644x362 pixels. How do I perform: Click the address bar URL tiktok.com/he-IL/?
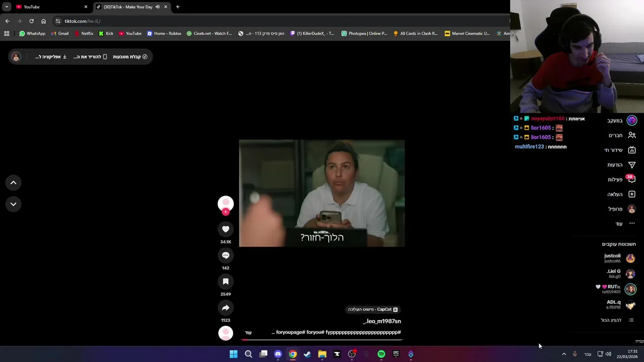(x=83, y=21)
